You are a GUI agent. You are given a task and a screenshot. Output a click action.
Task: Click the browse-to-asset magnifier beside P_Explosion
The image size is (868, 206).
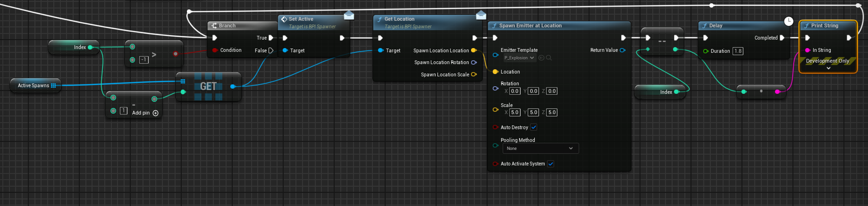coord(549,58)
